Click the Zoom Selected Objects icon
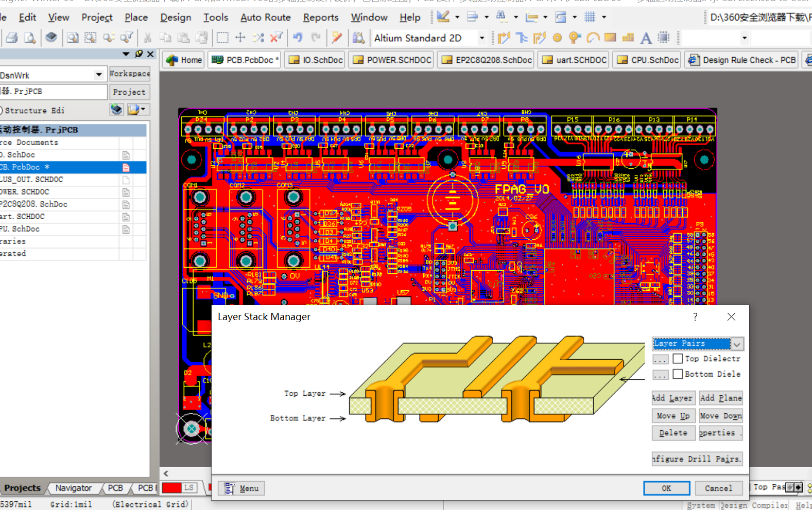The image size is (812, 510). 109,38
